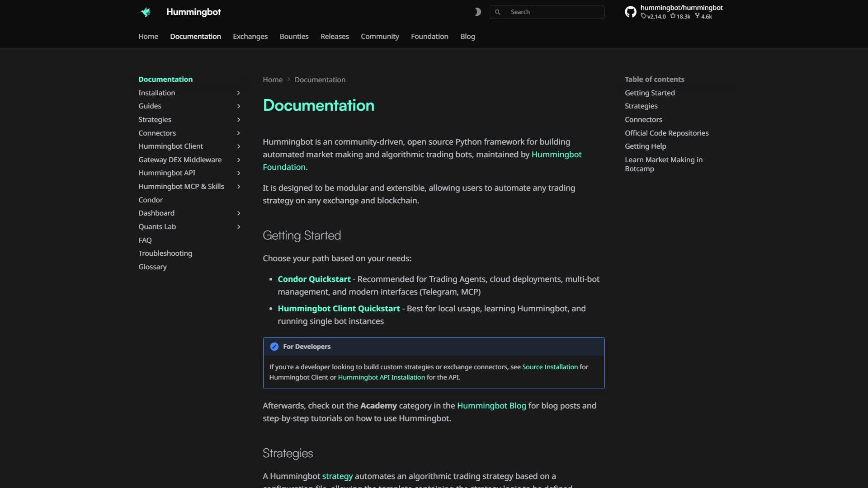868x488 pixels.
Task: Expand the Quants Lab sidebar chevron
Action: pos(239,227)
